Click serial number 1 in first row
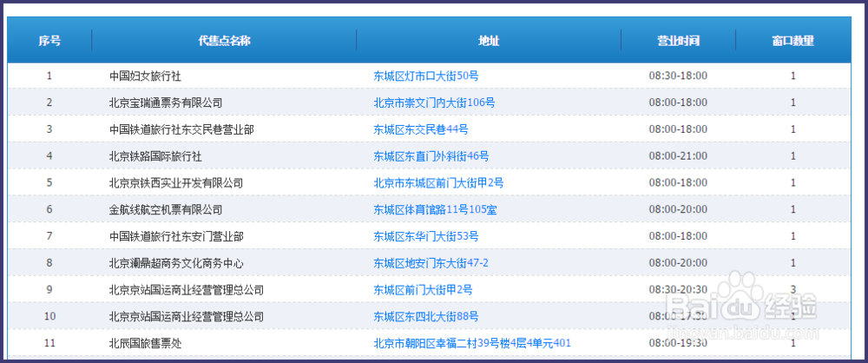Image resolution: width=868 pixels, height=363 pixels. pos(49,76)
